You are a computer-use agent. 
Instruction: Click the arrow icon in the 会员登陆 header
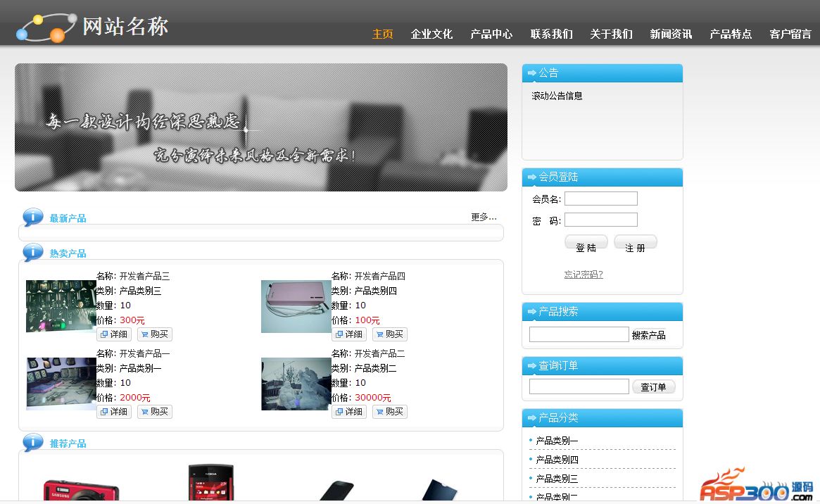point(532,177)
